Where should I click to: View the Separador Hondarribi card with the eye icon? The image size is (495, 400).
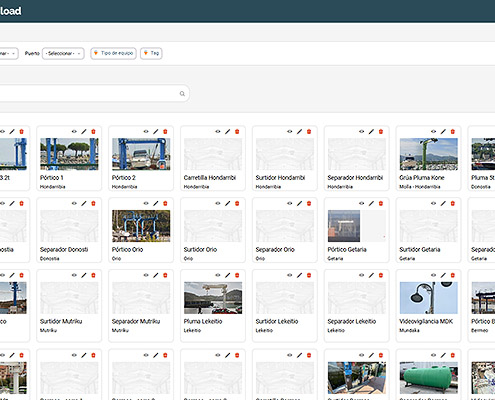point(362,132)
